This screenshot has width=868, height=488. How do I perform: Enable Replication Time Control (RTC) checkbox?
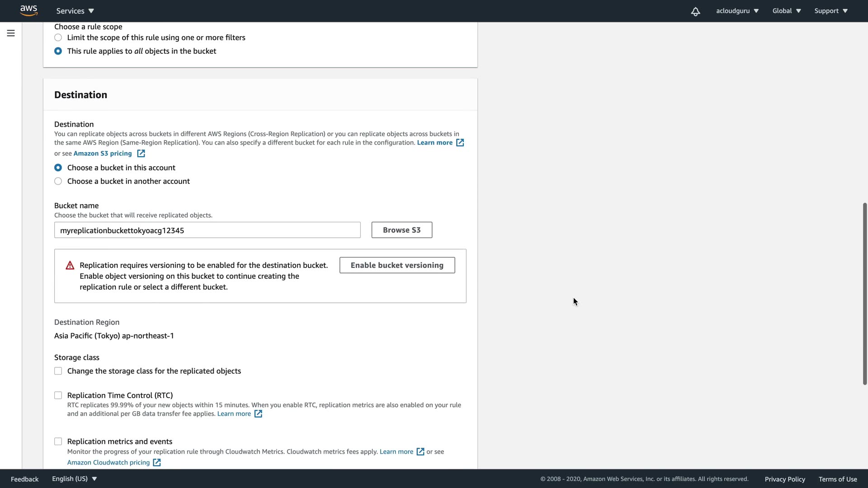[x=58, y=395]
